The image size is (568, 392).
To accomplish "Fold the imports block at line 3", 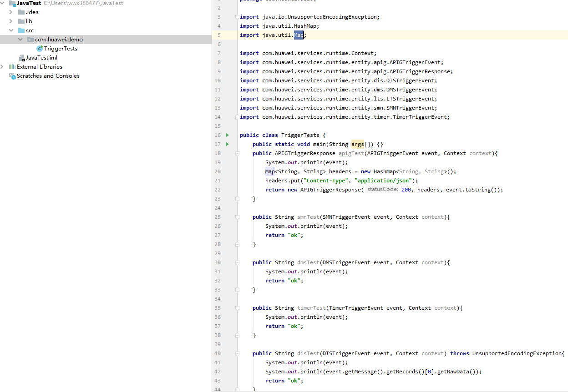I will point(237,17).
